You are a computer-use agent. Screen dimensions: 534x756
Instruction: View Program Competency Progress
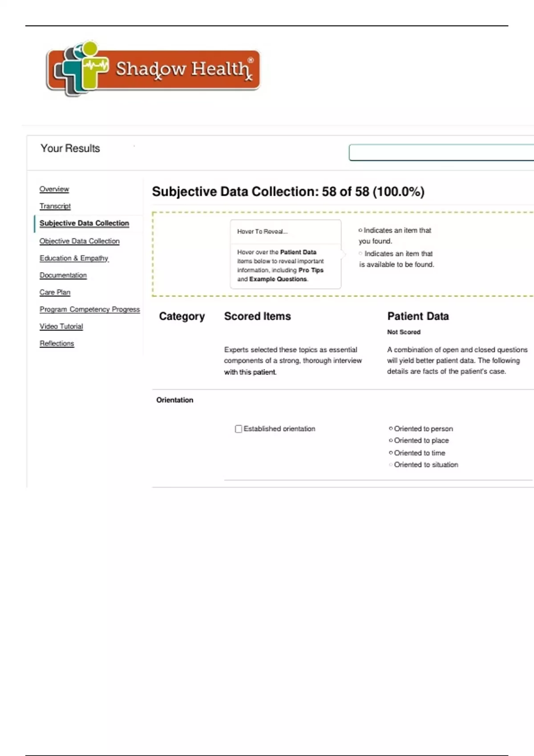(x=89, y=309)
